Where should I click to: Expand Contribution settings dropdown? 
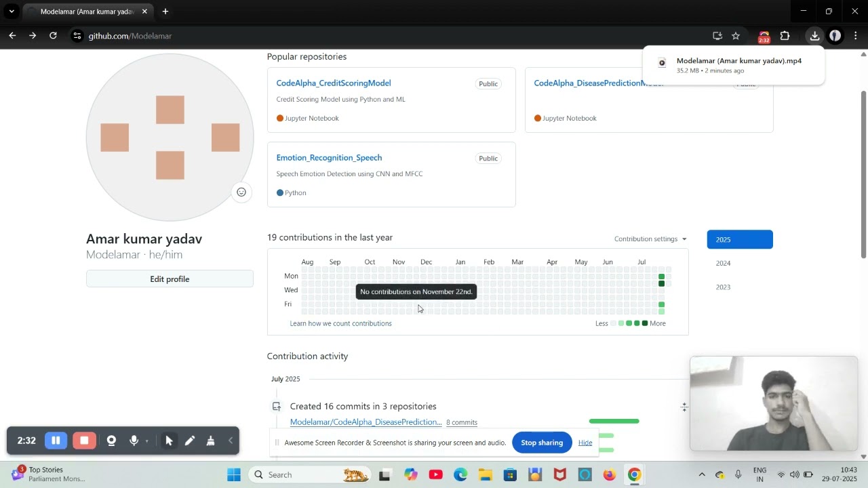[650, 239]
